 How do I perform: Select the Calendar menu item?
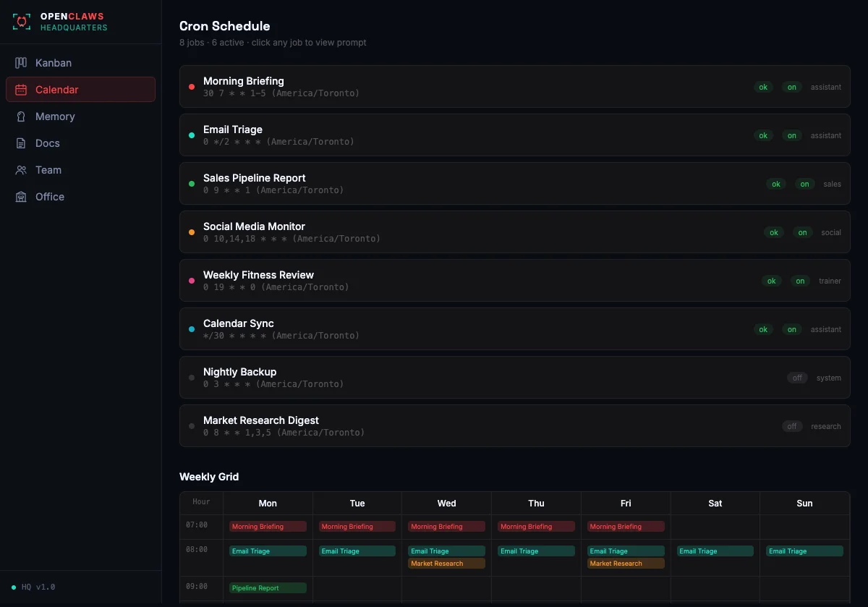(80, 90)
